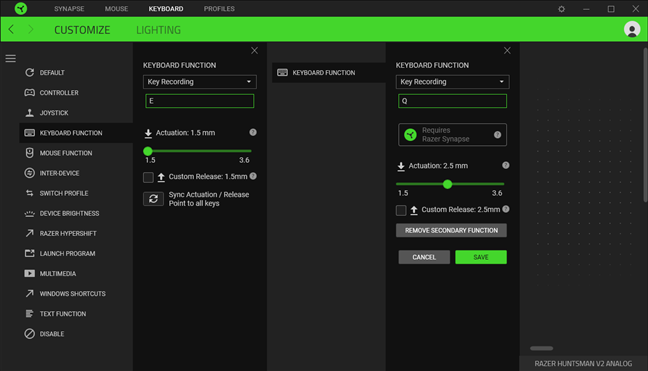The image size is (648, 371).
Task: Enable Custom Release: 1.5mm checkbox
Action: tap(148, 177)
